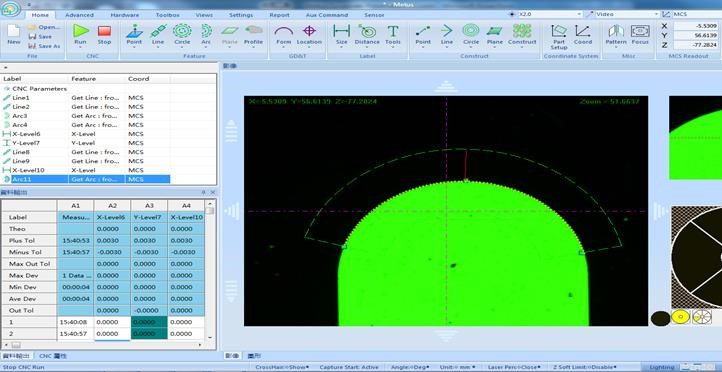722x372 pixels.
Task: Toggle Z Soft Limit Disable option
Action: click(585, 367)
